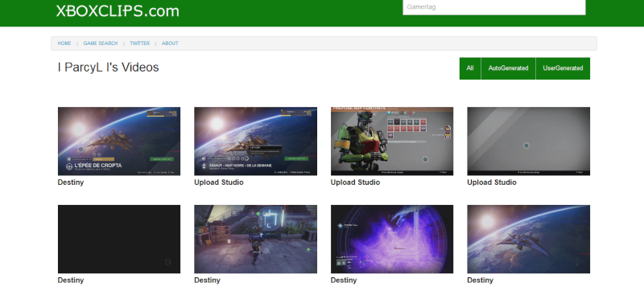Click Destiny title under black thumbnail
This screenshot has height=295, width=644.
[71, 281]
